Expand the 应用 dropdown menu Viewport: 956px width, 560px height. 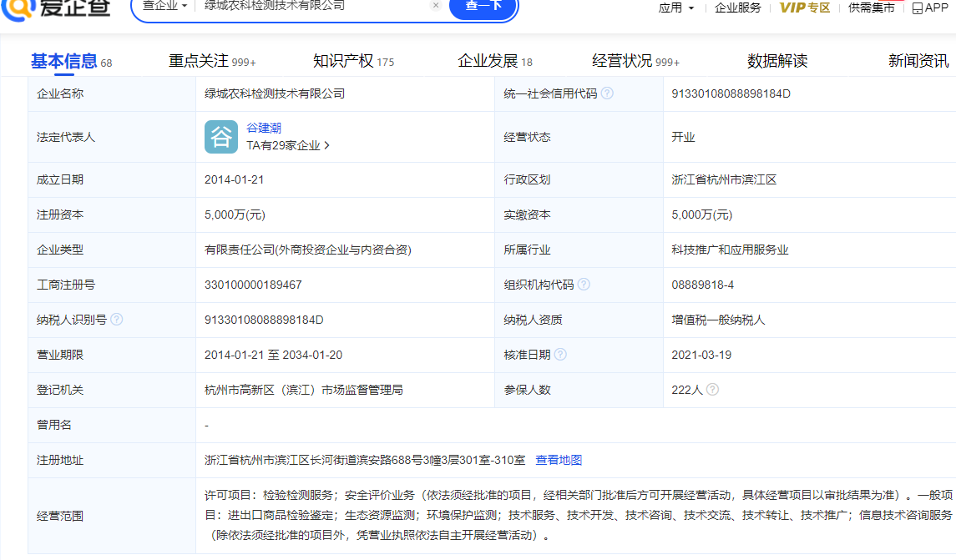pyautogui.click(x=676, y=8)
